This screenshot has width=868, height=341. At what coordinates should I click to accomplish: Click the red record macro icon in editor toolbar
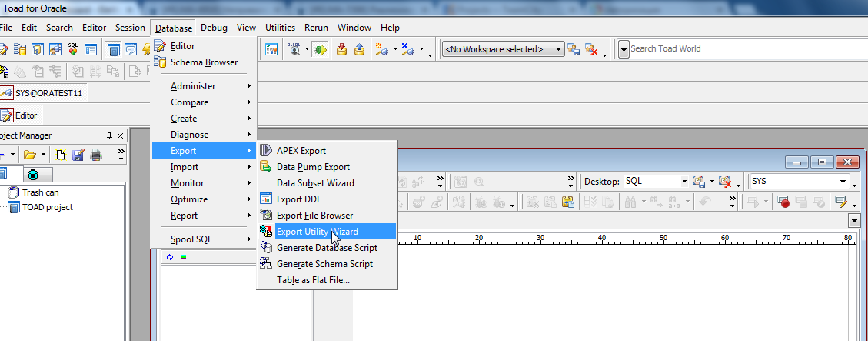coord(784,202)
